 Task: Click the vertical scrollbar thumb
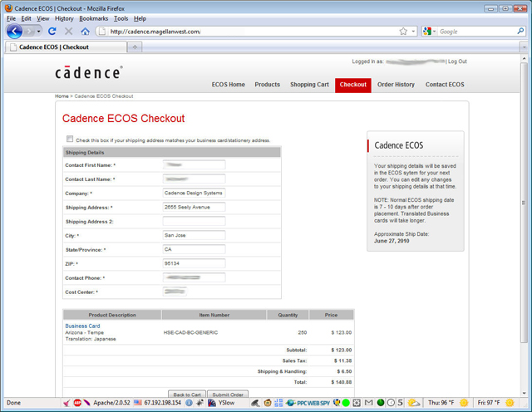pyautogui.click(x=524, y=203)
